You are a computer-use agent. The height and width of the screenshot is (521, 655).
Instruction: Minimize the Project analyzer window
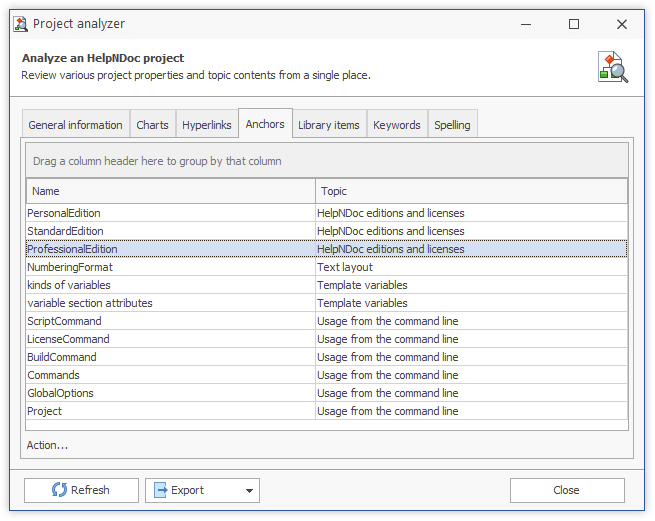coord(526,24)
